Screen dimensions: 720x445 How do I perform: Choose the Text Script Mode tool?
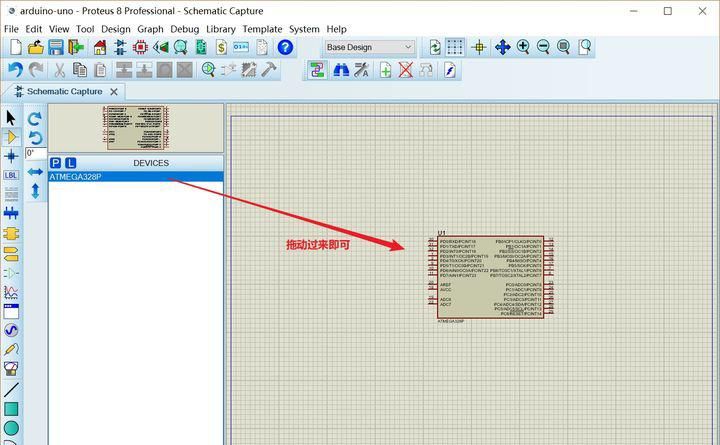pos(11,194)
